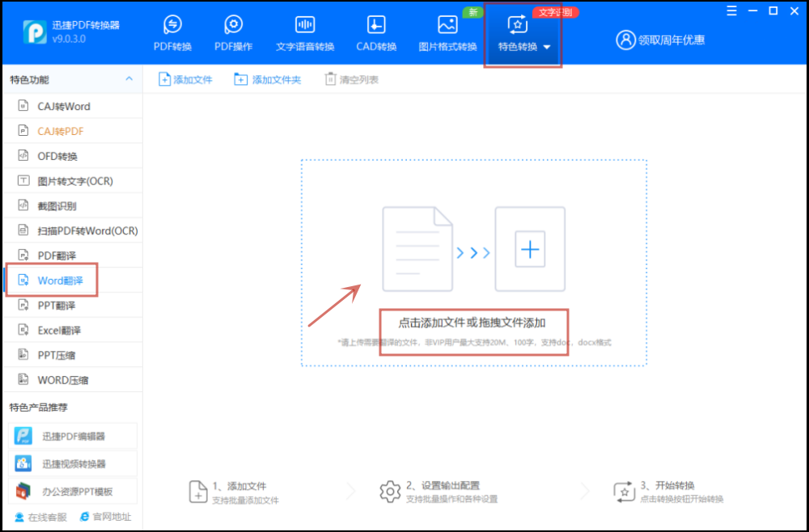Select 截图识别 in the sidebar
809x532 pixels.
coord(73,205)
